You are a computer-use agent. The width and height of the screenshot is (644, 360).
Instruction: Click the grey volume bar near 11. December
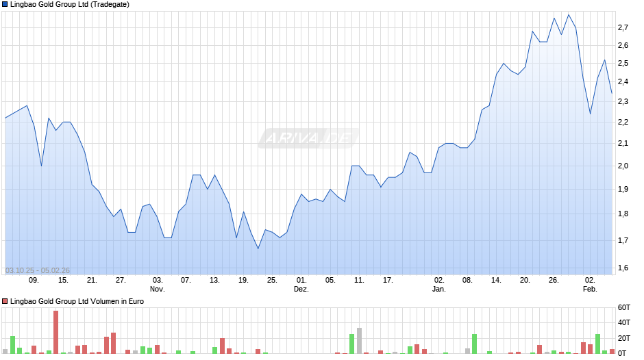coord(360,341)
